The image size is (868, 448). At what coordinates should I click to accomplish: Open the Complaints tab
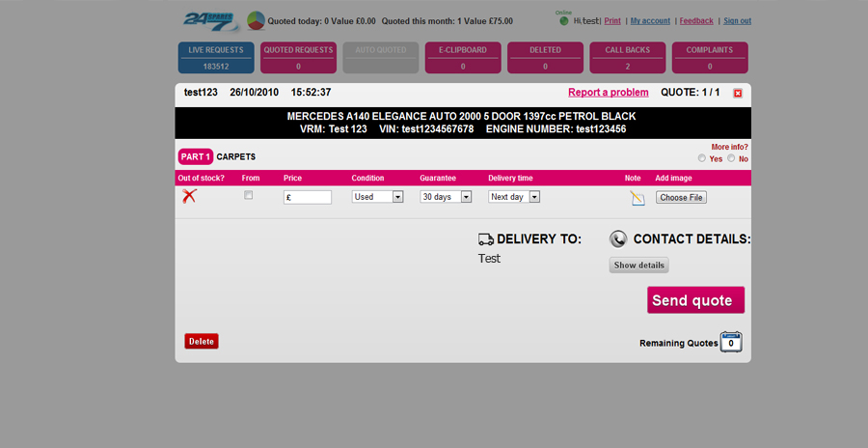710,58
